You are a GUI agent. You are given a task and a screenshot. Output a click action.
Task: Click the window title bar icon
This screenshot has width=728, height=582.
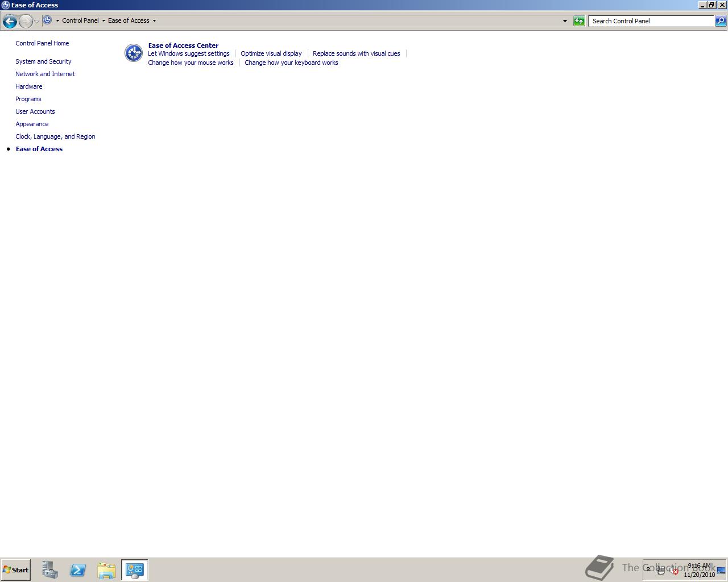5,5
